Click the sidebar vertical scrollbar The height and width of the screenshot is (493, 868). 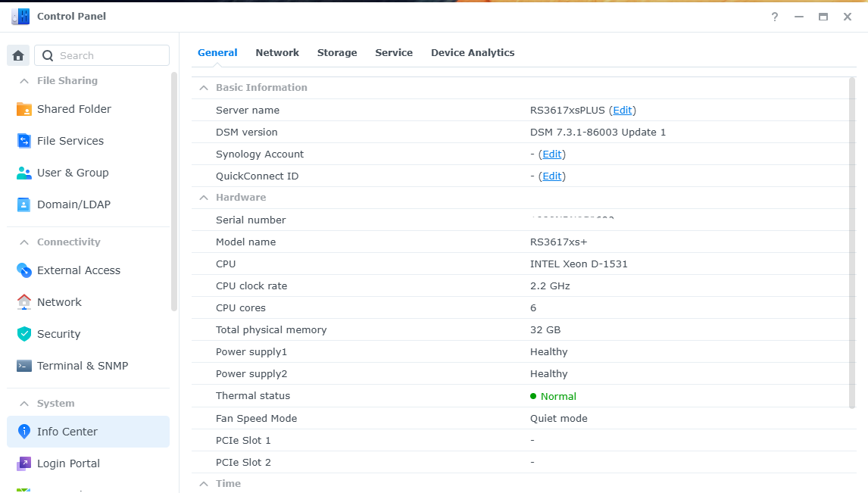point(174,192)
